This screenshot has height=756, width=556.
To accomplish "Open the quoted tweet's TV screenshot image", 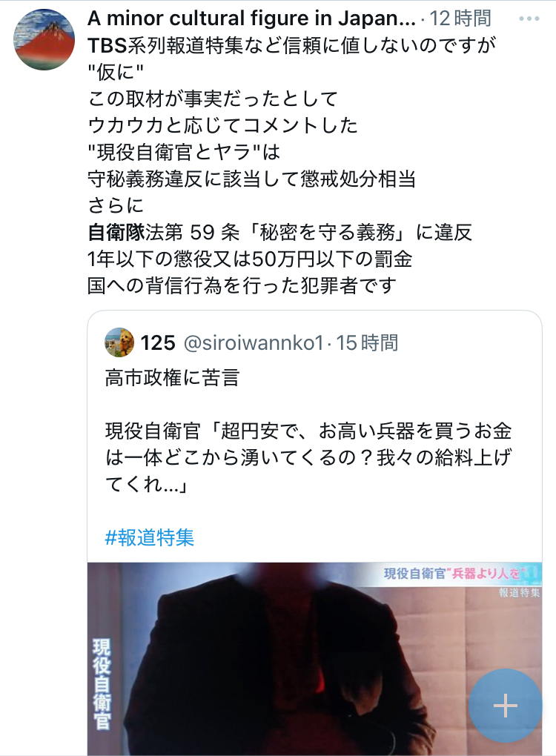I will (314, 659).
